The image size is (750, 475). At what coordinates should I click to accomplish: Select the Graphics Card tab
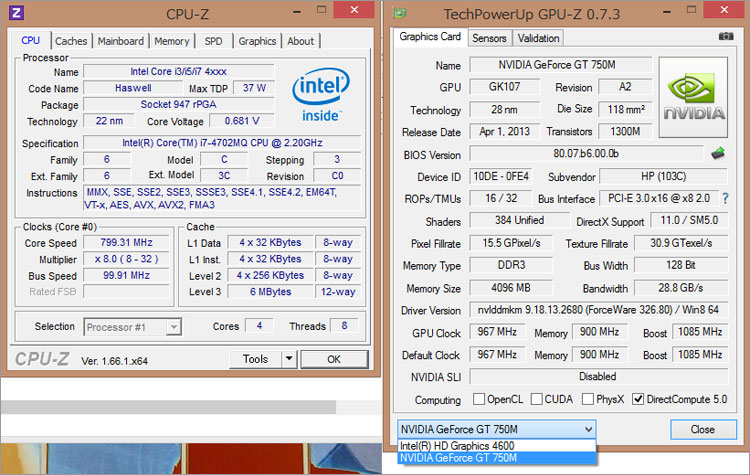click(430, 37)
